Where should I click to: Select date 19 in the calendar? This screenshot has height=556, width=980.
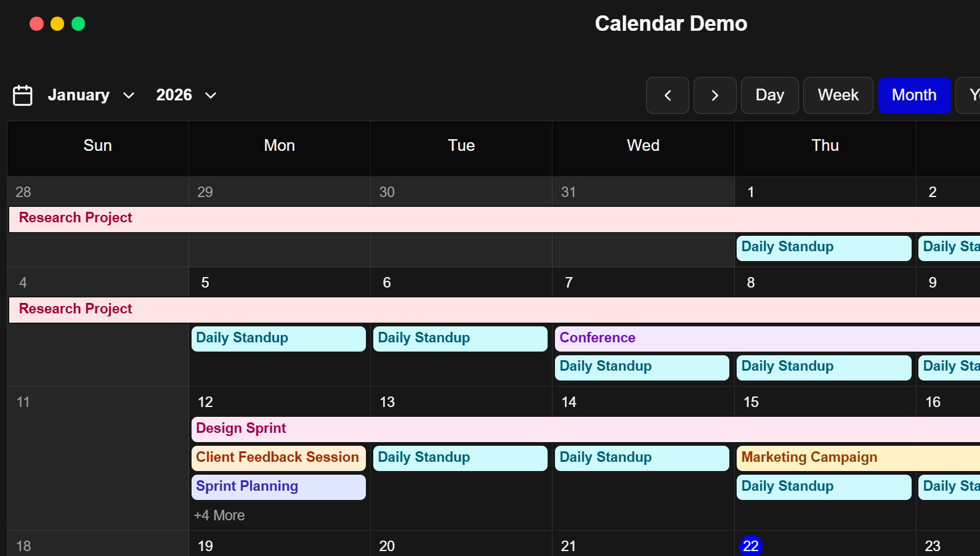(x=205, y=546)
